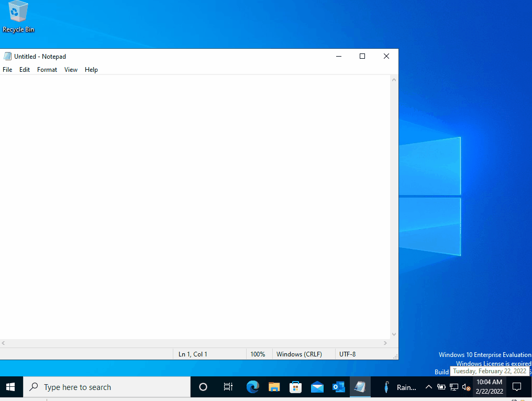
Task: Open Task View on the taskbar
Action: (x=228, y=387)
